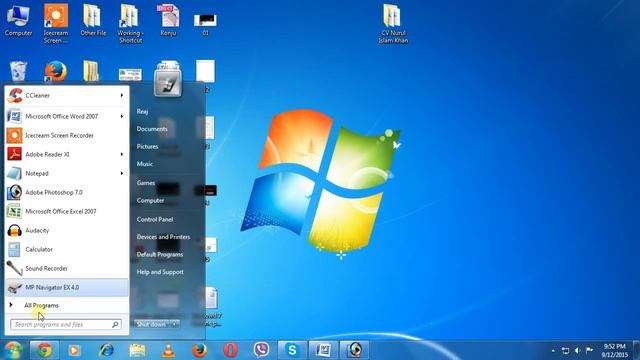Select Recycle Bin desktop icon

(18, 71)
